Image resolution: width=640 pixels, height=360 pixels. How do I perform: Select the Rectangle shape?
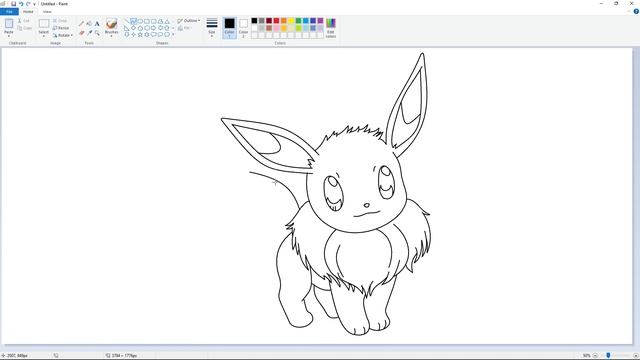point(147,21)
